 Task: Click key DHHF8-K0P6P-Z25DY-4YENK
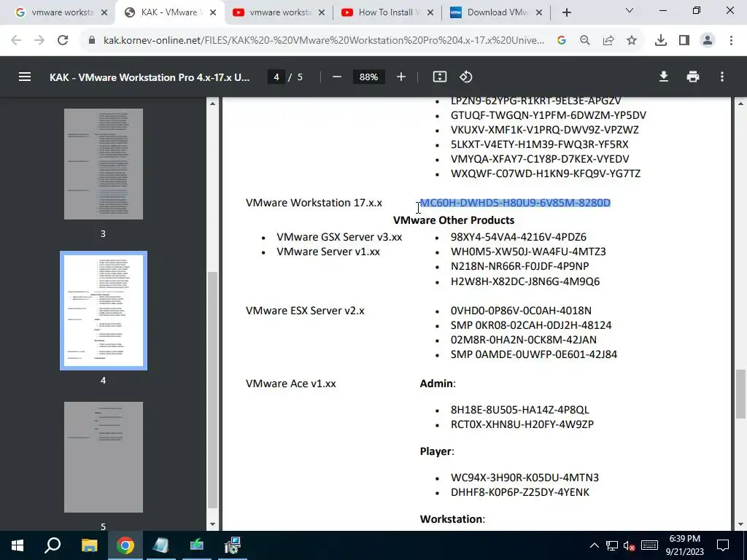coord(519,492)
